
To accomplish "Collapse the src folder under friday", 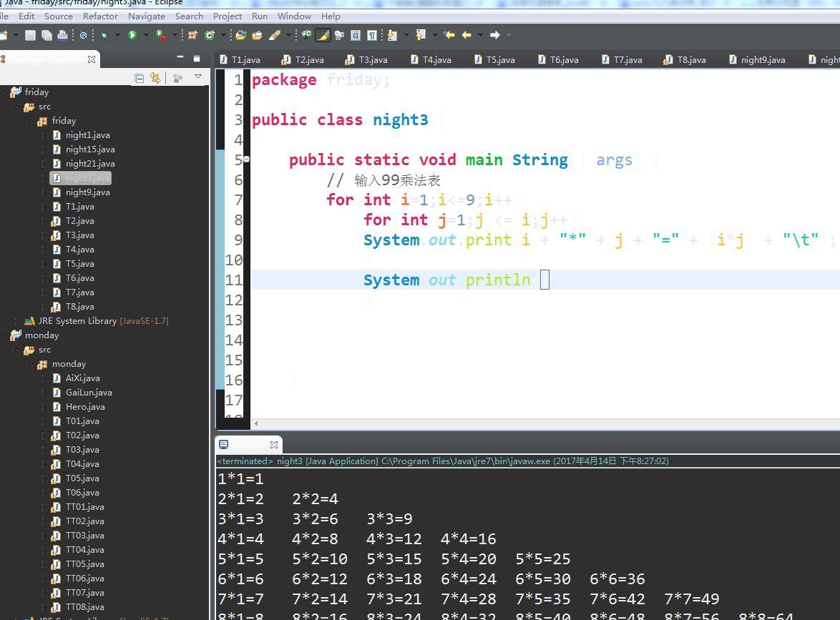I will pos(16,107).
